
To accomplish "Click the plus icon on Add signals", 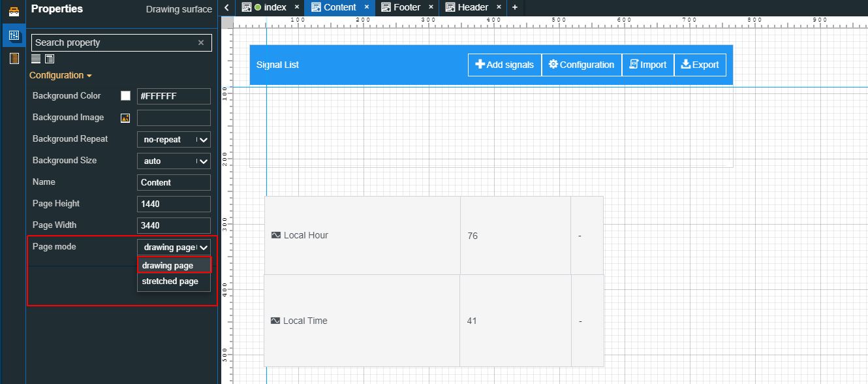I will pyautogui.click(x=480, y=65).
